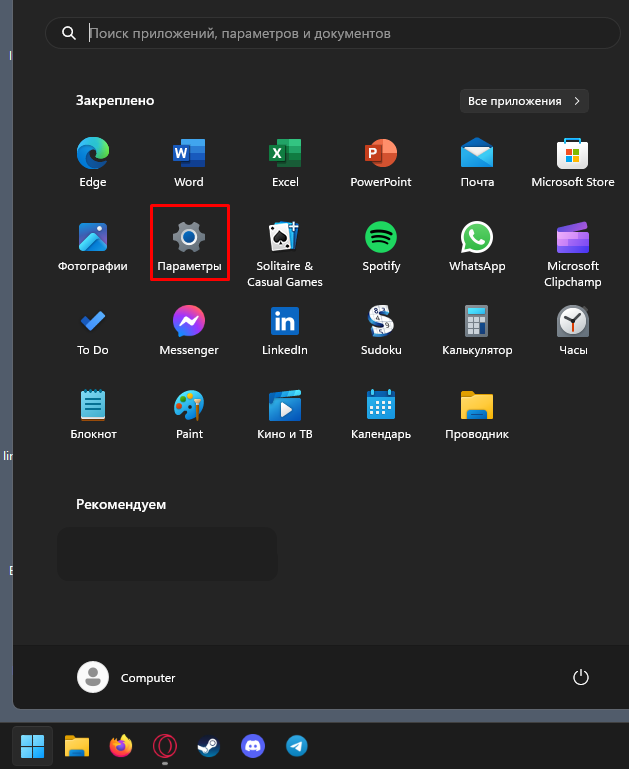Viewport: 629px width, 769px height.
Task: Launch Solitaire & Casual Games
Action: coord(285,254)
